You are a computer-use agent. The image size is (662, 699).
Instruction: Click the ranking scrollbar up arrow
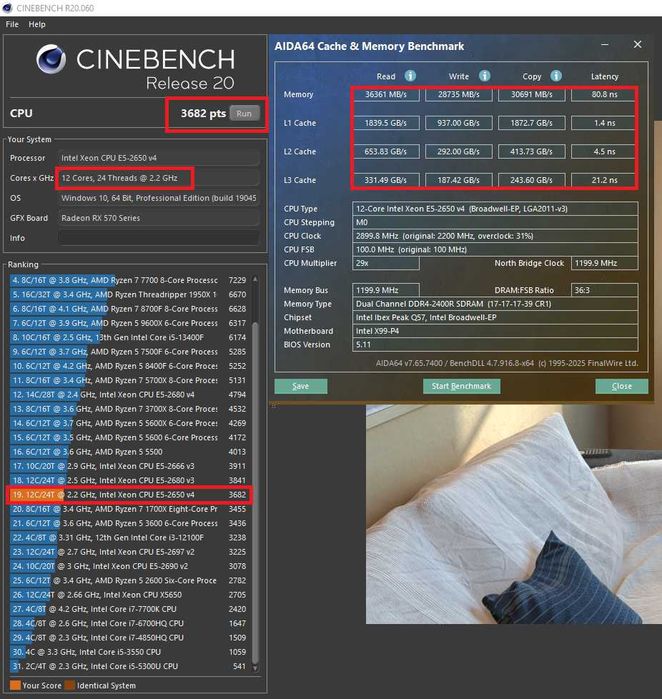(x=255, y=280)
